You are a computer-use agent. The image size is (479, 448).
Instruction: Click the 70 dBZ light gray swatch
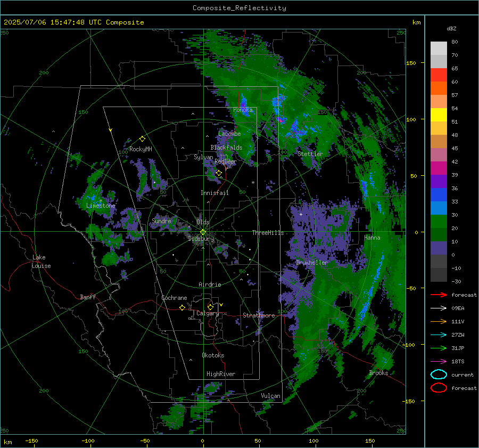tap(439, 61)
